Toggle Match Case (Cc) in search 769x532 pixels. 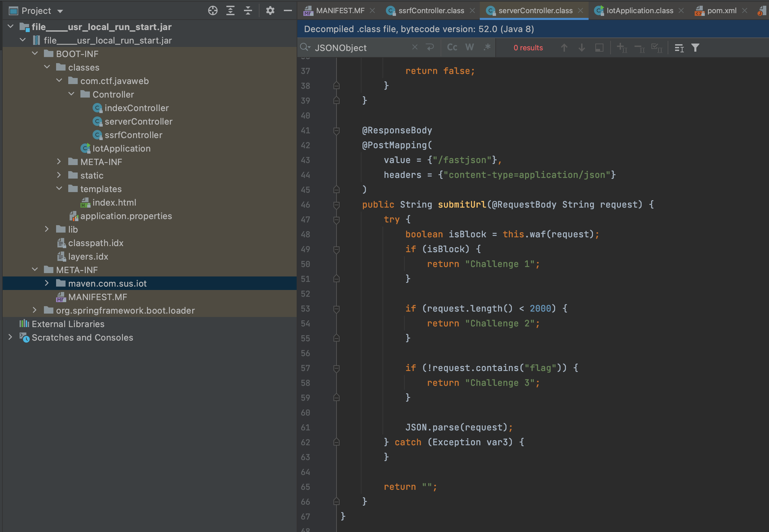(x=452, y=48)
